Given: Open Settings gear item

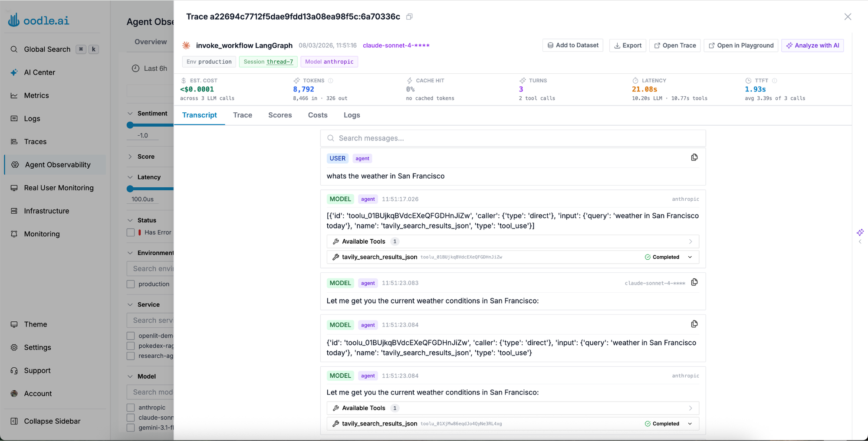Looking at the screenshot, I should pos(37,347).
